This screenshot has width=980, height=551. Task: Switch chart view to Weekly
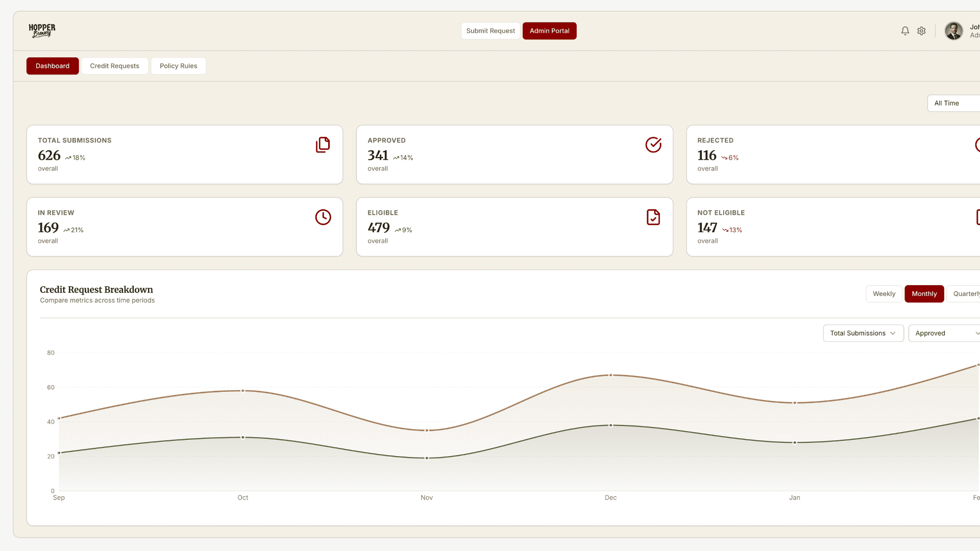tap(884, 294)
